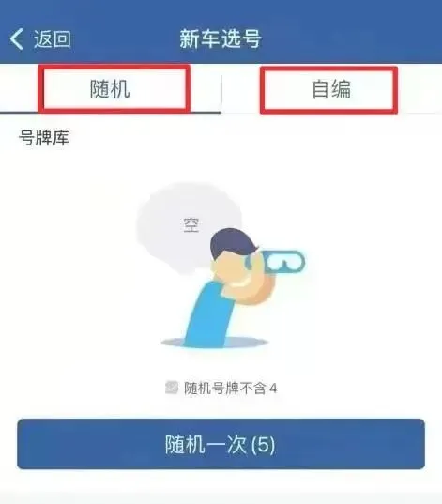Viewport: 442px width, 504px height.
Task: Enable the 随机号牌不含4 checkbox
Action: (x=172, y=388)
